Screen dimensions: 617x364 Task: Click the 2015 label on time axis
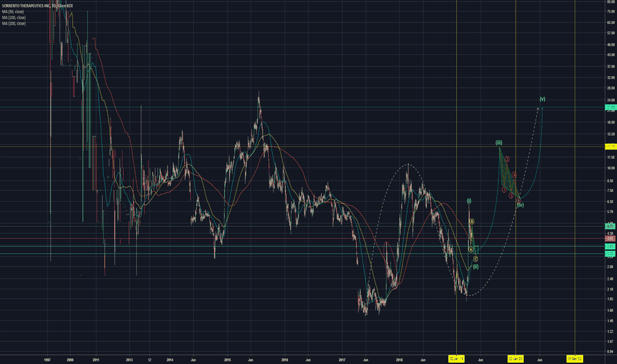pos(228,359)
